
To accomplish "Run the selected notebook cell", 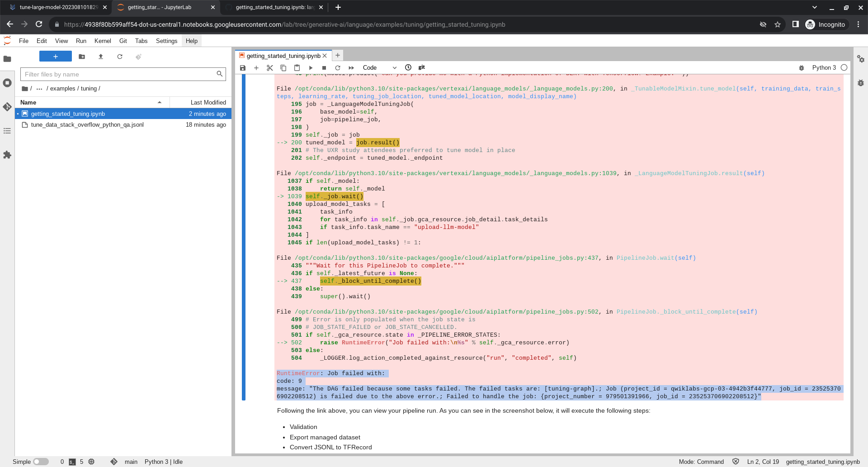I will pyautogui.click(x=311, y=67).
